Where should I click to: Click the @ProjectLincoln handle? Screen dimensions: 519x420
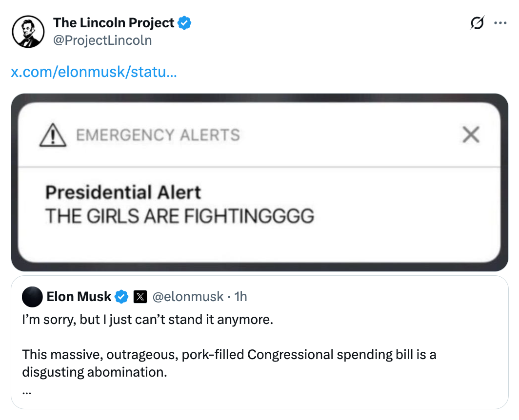[x=102, y=40]
